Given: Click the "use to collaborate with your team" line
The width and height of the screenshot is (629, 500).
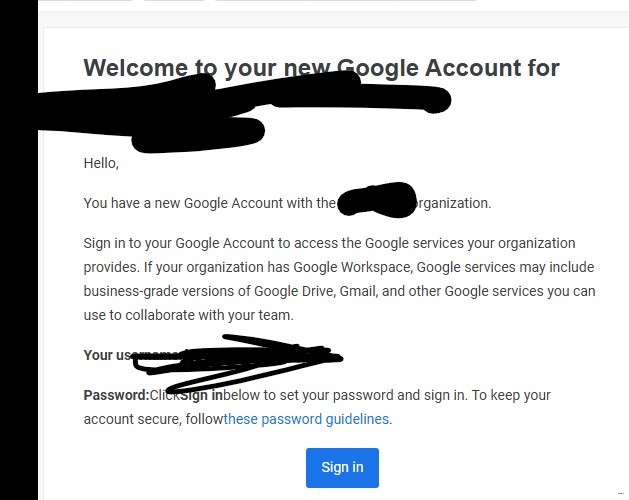Looking at the screenshot, I should point(188,315).
